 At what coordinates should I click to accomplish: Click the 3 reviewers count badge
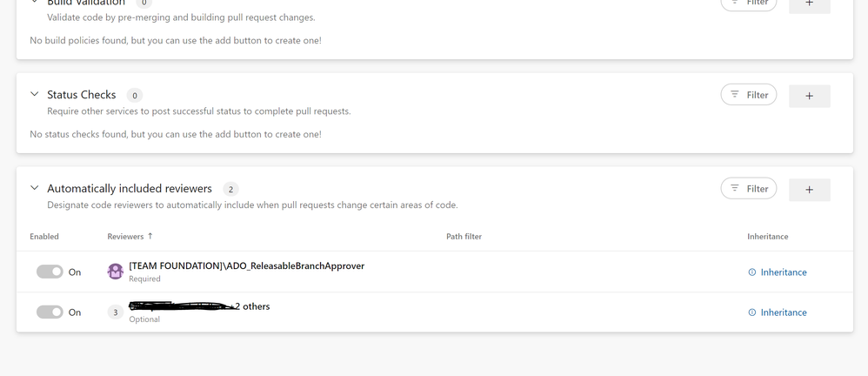(116, 312)
